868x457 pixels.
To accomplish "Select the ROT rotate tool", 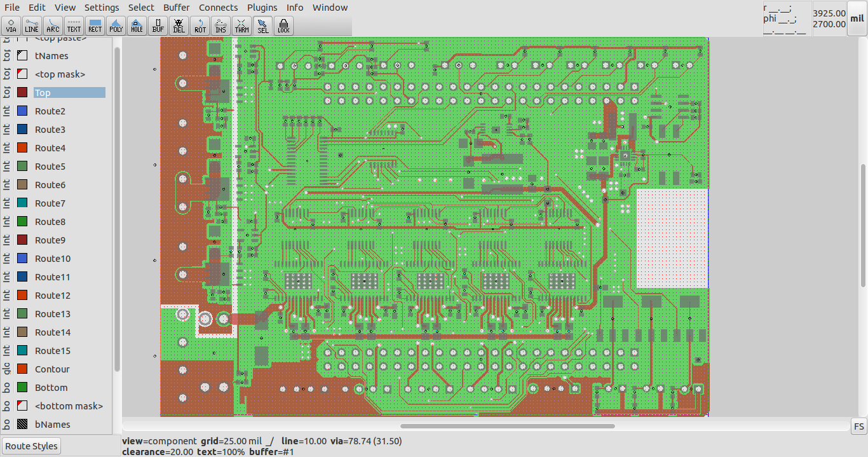I will coord(200,25).
